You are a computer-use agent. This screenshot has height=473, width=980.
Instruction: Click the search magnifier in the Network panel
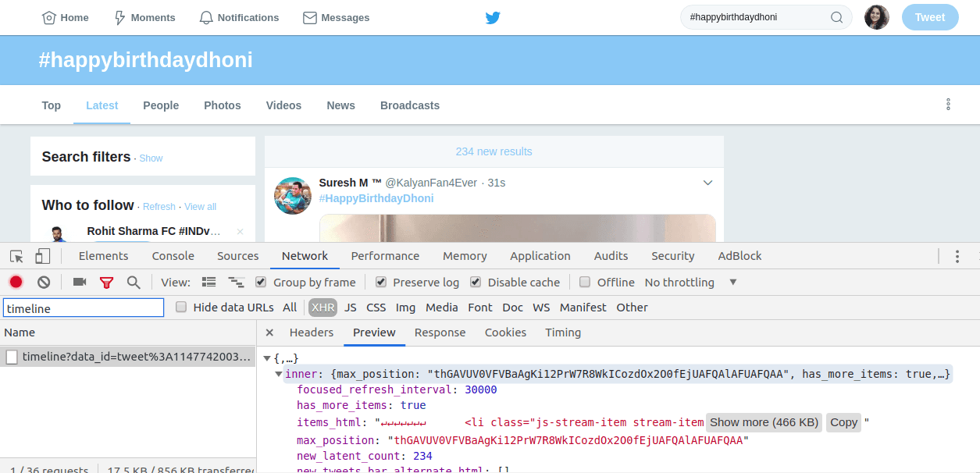(133, 283)
